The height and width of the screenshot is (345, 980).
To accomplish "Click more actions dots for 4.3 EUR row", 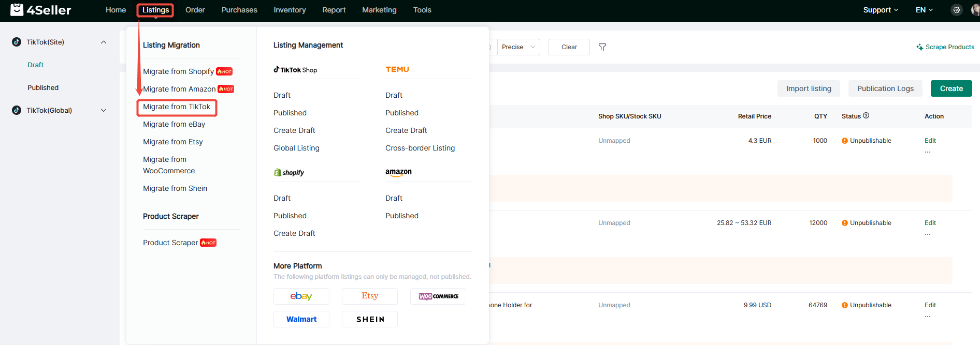I will point(928,152).
